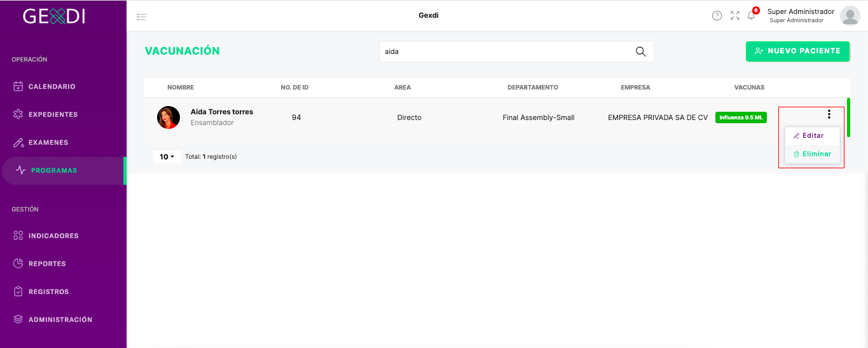
Task: Open the Calendario calendar icon
Action: [x=18, y=86]
